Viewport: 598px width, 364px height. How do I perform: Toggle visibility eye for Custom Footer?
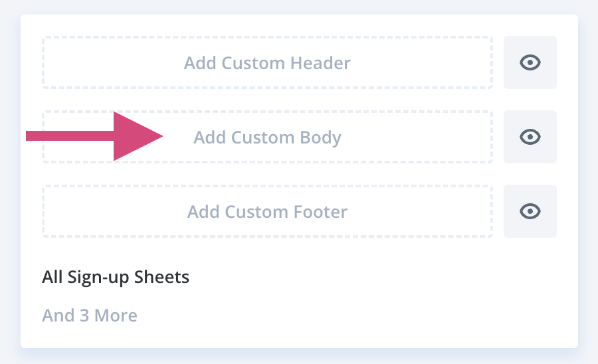(530, 211)
